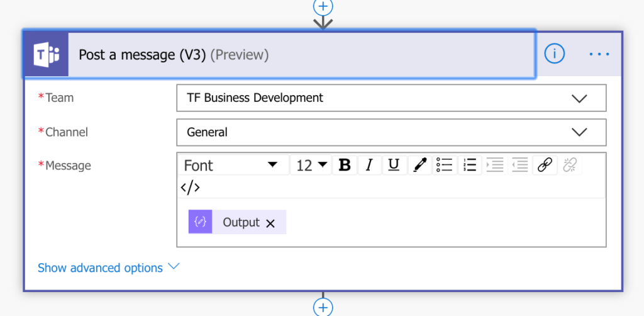
Task: Open the text highlight color picker
Action: tap(419, 166)
